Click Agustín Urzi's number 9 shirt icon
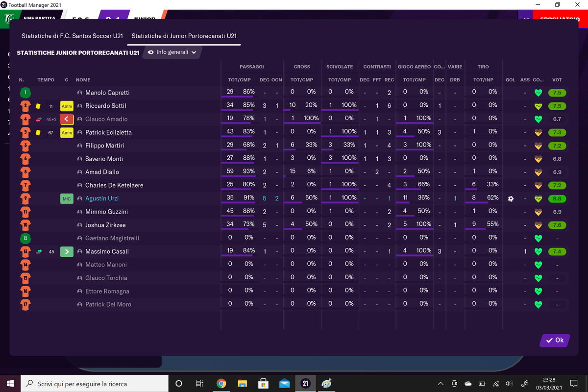588x392 pixels. pos(25,198)
